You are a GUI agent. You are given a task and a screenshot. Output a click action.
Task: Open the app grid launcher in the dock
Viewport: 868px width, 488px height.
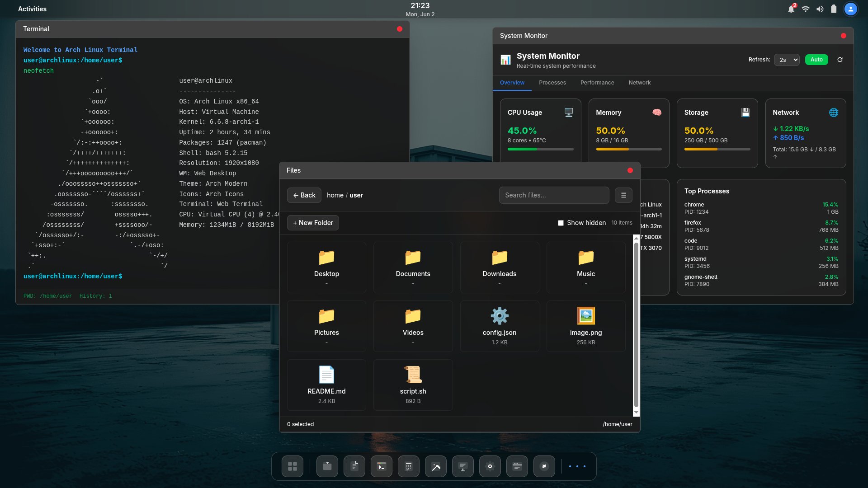click(292, 466)
